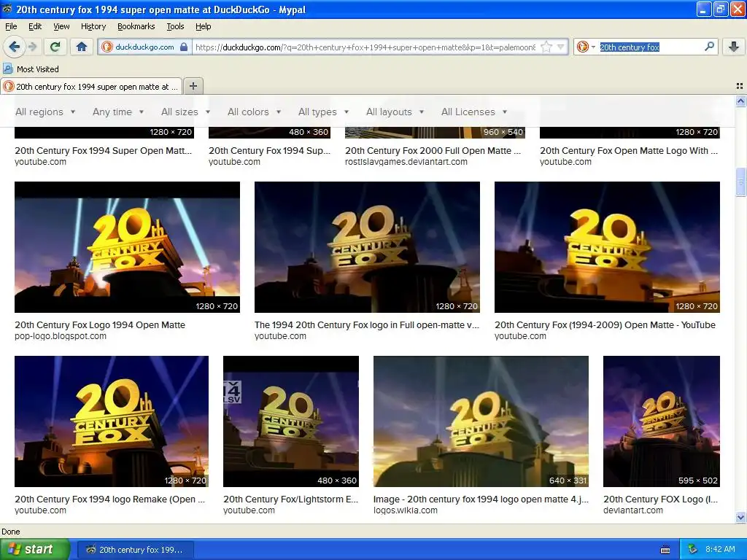The image size is (747, 560).
Task: Expand the All Licenses filter
Action: (474, 112)
